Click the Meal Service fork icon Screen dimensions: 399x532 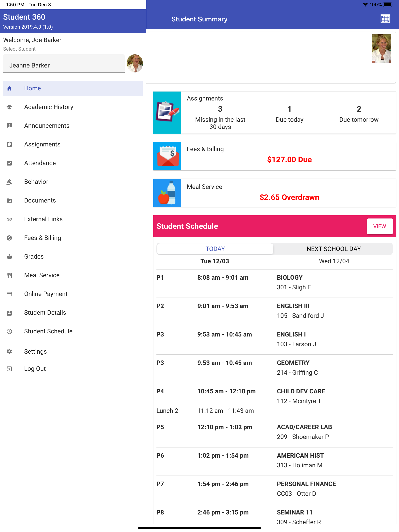(x=9, y=275)
